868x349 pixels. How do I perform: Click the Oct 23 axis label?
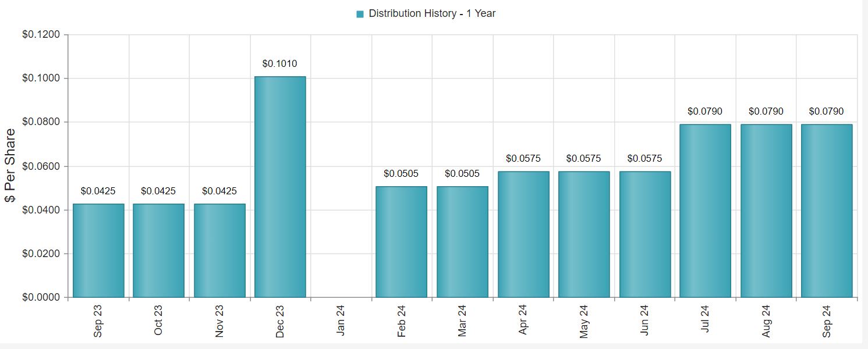(158, 320)
